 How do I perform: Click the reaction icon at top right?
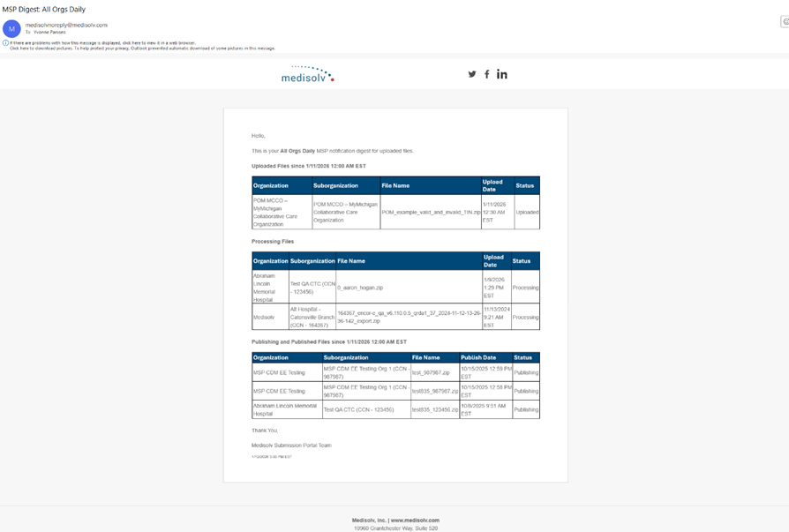(785, 22)
